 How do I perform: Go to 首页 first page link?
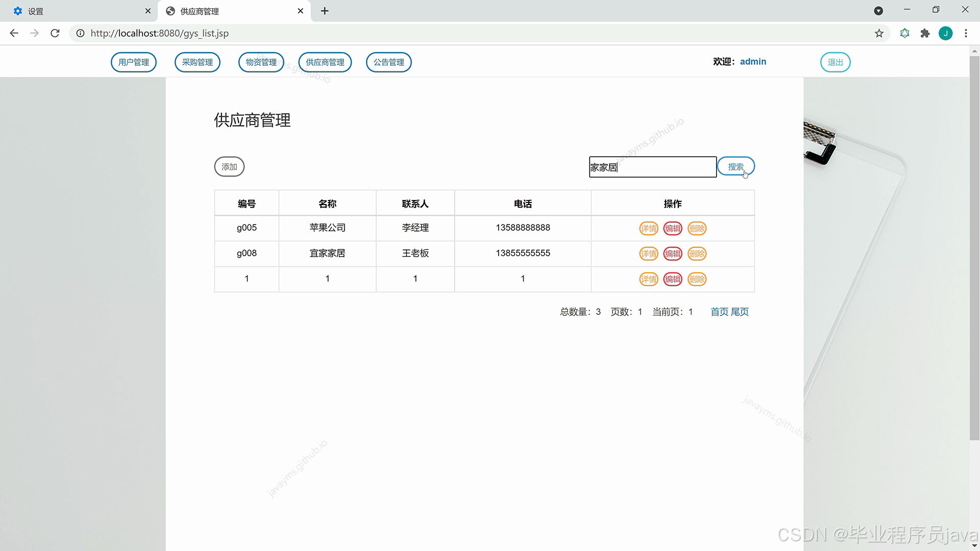tap(720, 312)
